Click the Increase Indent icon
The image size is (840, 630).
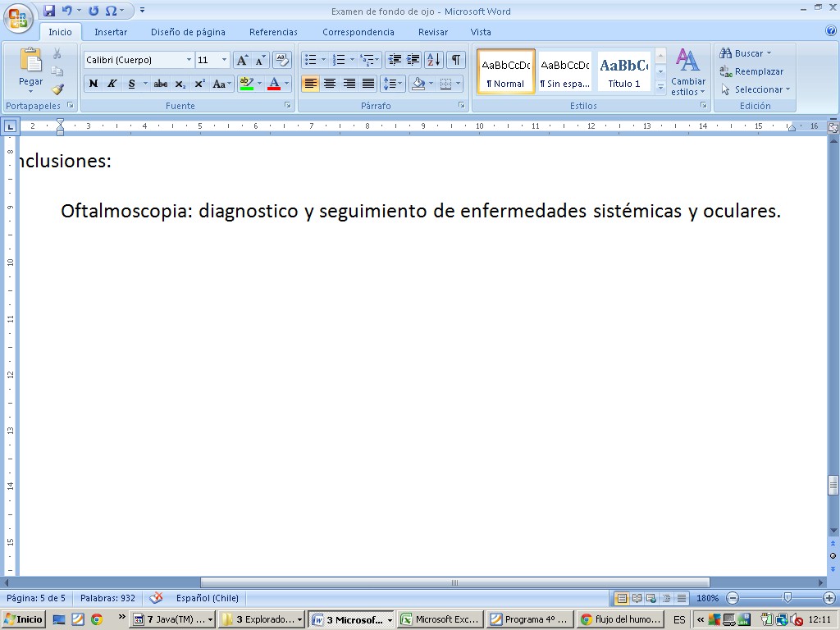413,60
